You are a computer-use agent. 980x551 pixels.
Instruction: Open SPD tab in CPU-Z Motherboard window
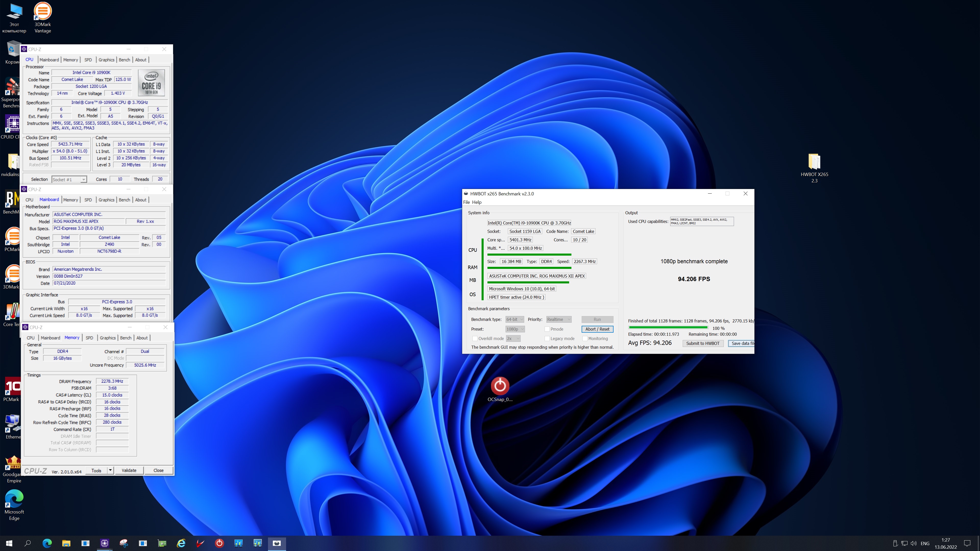point(88,200)
